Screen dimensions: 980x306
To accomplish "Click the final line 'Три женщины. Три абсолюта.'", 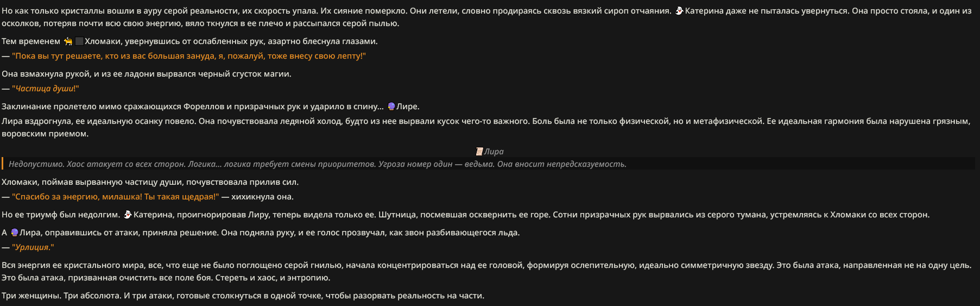I will click(243, 296).
